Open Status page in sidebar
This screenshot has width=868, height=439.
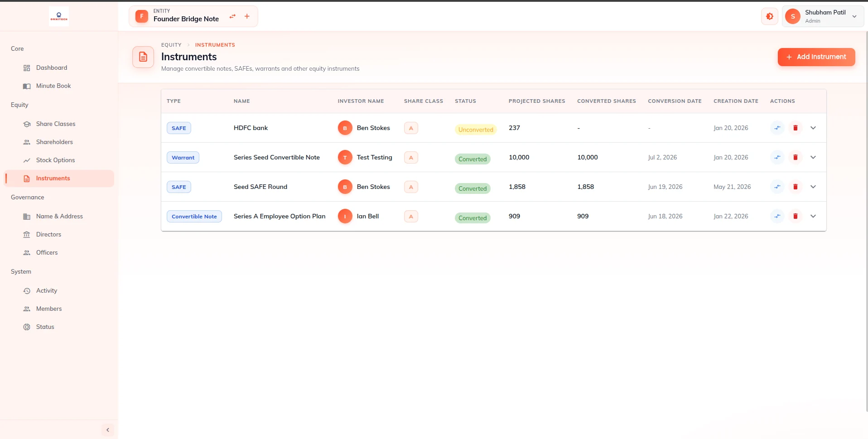click(59, 327)
